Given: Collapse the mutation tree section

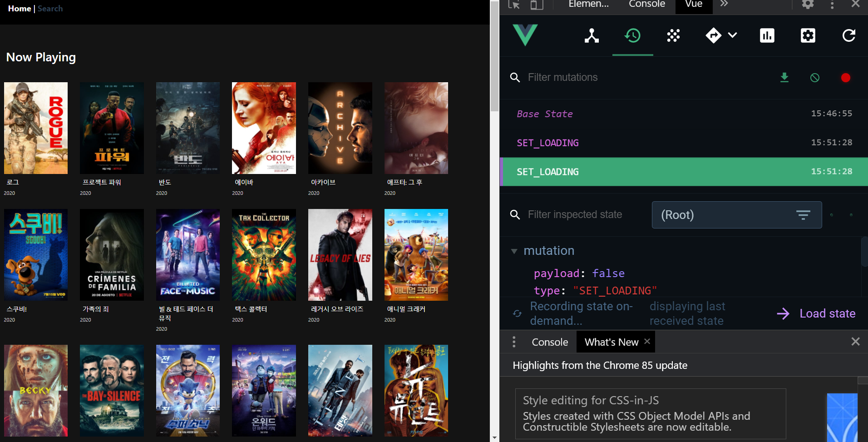Looking at the screenshot, I should click(514, 251).
